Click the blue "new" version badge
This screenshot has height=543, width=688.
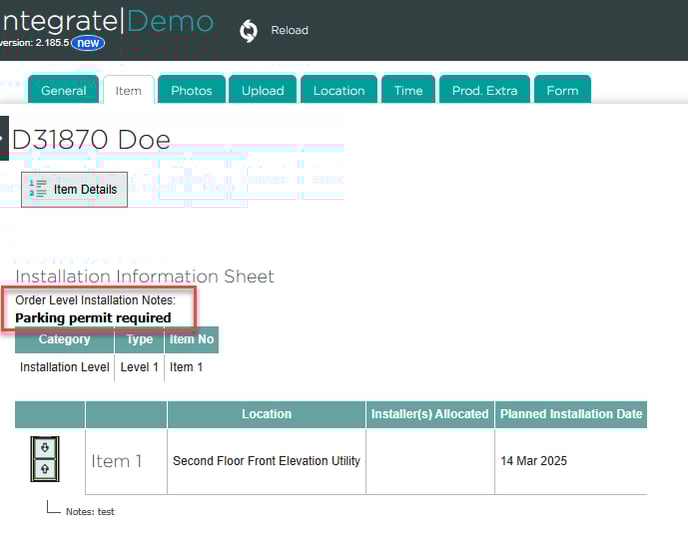pos(88,43)
